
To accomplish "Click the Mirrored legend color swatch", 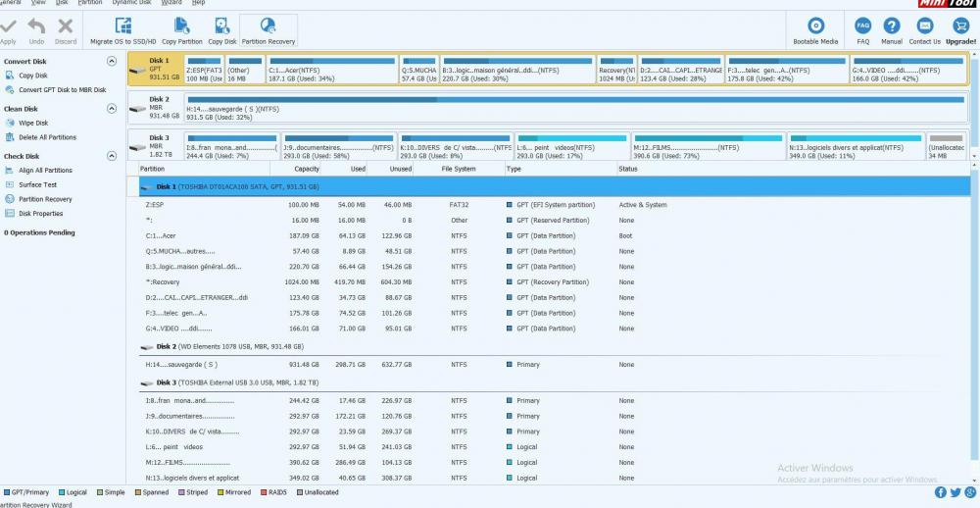I will point(222,492).
